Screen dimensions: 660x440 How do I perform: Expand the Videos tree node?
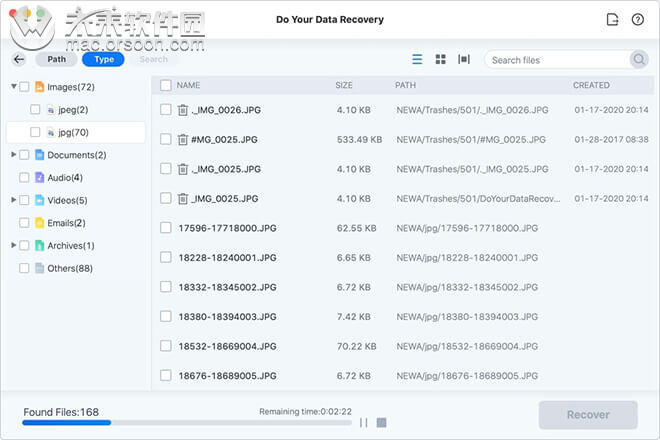[x=13, y=200]
